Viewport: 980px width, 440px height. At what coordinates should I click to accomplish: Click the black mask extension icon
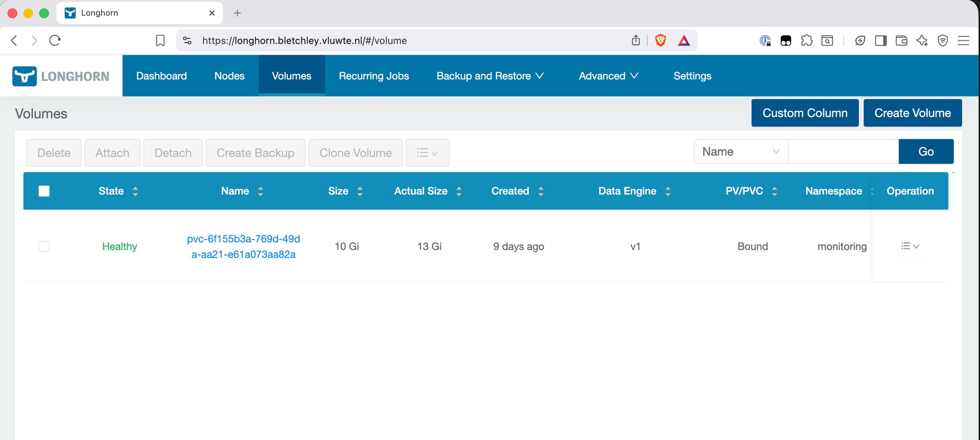(x=786, y=41)
